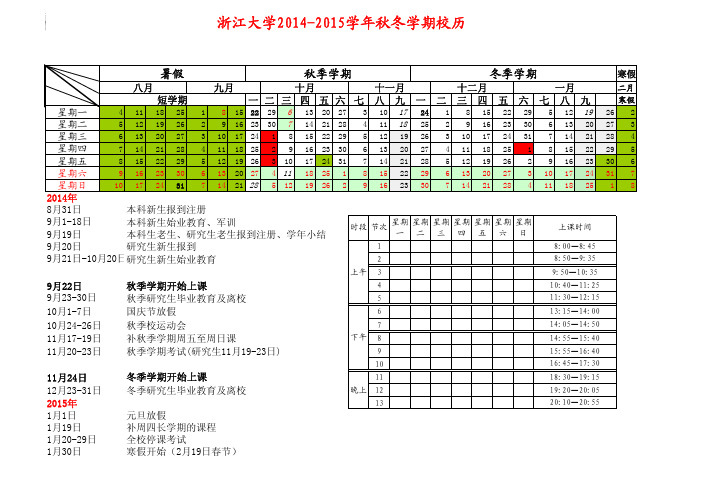Select the red 星期六 calendar row label
This screenshot has height=496, width=702.
[72, 173]
